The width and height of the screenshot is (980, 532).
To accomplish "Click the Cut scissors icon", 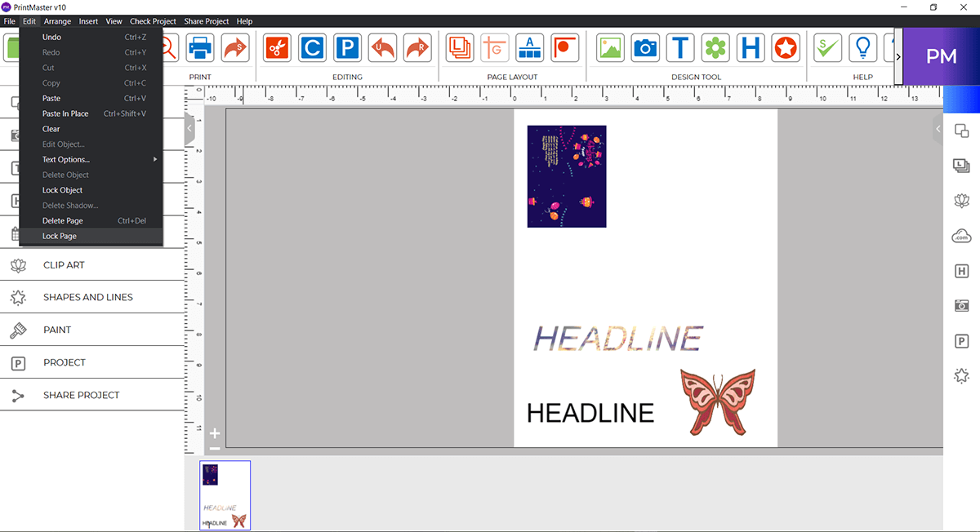I will click(276, 47).
